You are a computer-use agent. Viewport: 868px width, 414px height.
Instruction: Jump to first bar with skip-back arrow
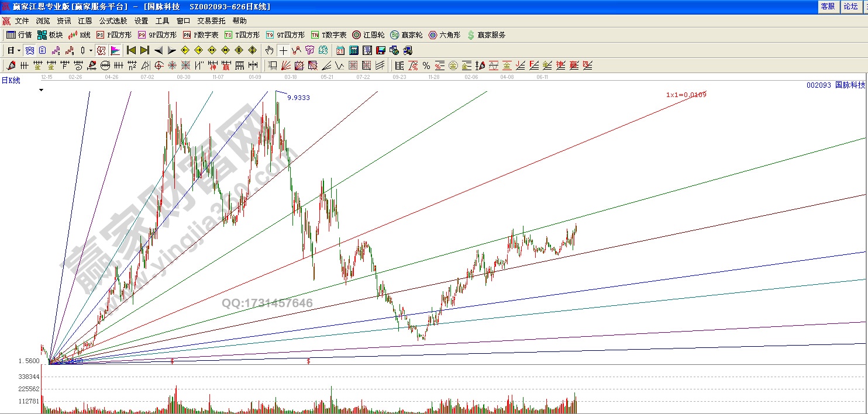pyautogui.click(x=131, y=50)
